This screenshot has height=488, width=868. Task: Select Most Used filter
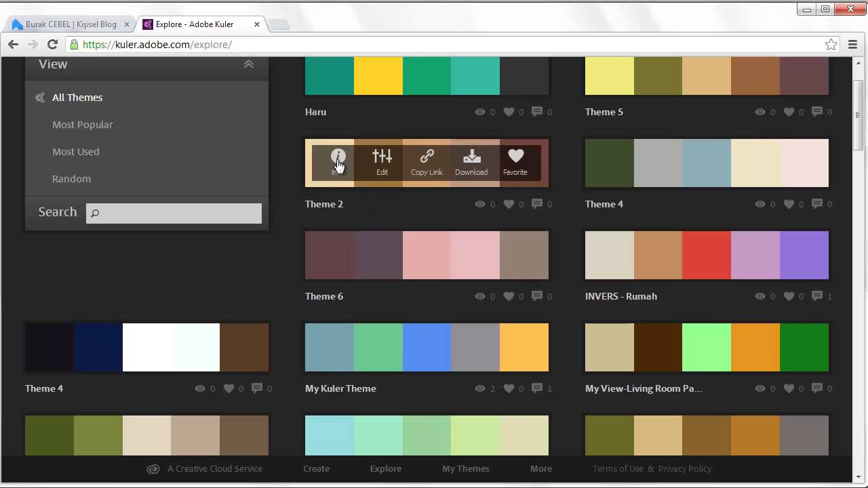[x=76, y=152]
